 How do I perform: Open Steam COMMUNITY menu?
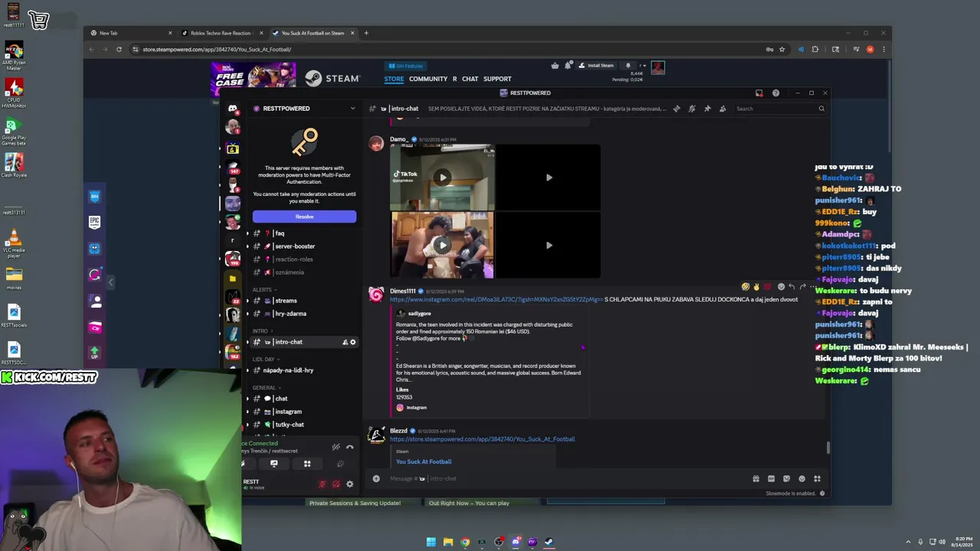pos(428,79)
